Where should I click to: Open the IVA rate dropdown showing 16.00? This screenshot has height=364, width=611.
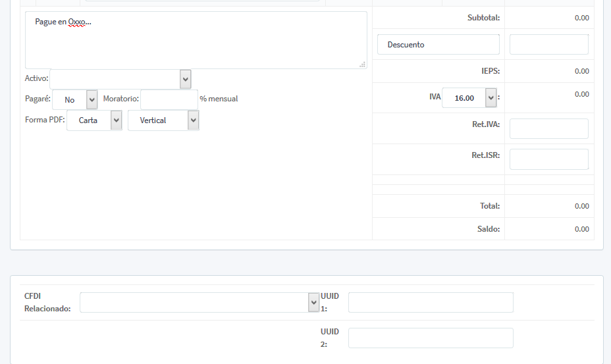coord(469,98)
